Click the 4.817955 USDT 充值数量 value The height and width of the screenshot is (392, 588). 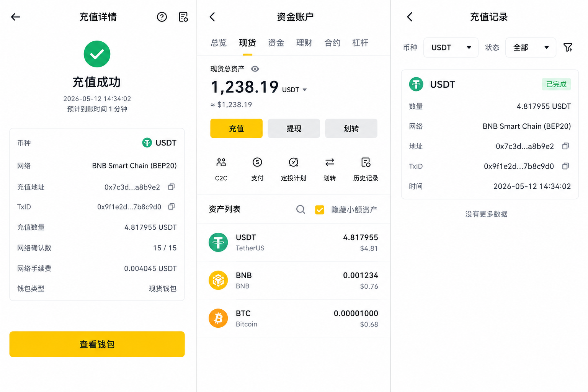pos(150,227)
